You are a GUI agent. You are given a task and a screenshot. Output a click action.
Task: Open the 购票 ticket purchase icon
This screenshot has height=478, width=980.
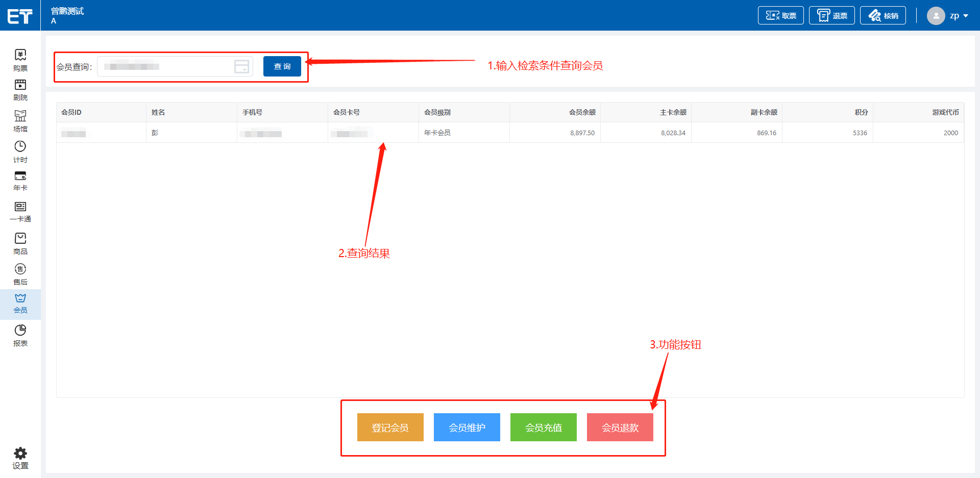pos(20,55)
